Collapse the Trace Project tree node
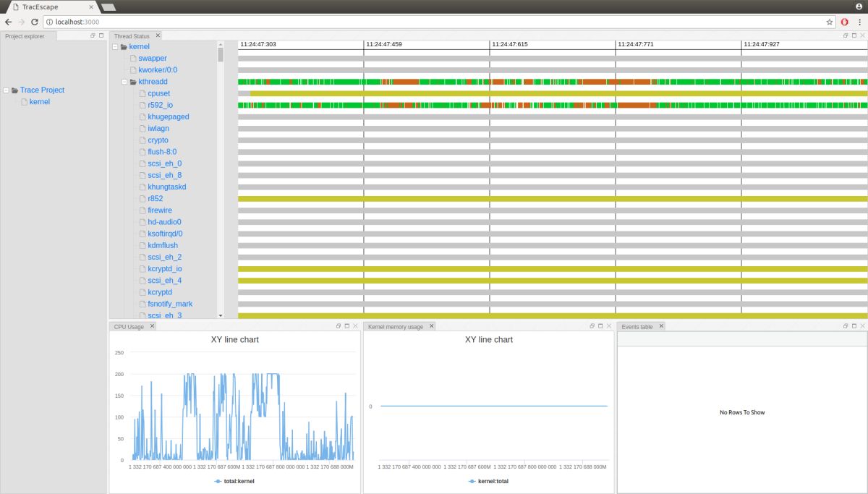Screen dimensions: 868x494 point(7,90)
